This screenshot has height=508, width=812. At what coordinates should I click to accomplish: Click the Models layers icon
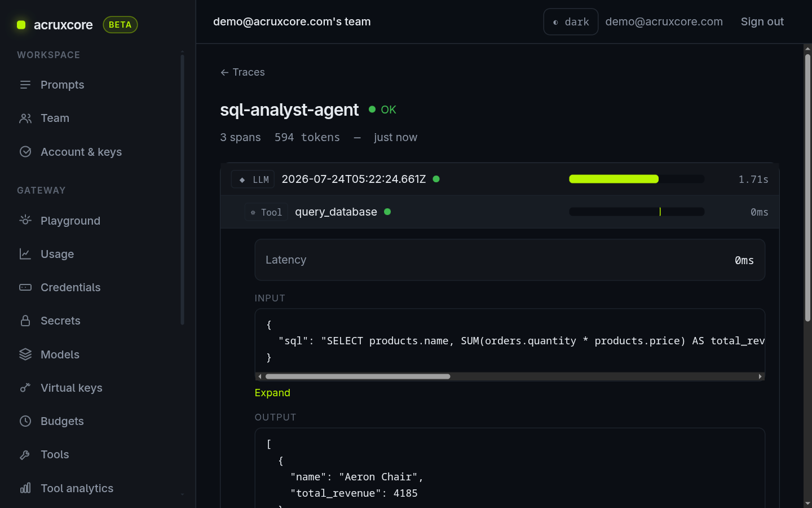(x=25, y=354)
